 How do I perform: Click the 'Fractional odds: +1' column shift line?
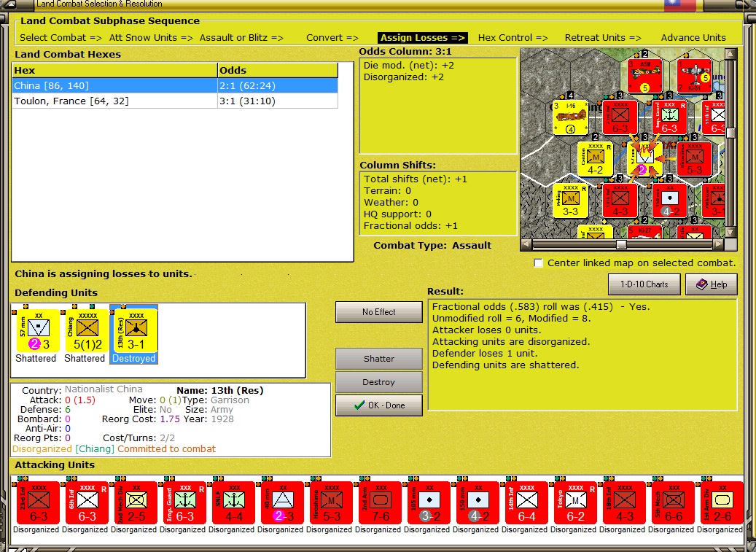click(x=410, y=225)
